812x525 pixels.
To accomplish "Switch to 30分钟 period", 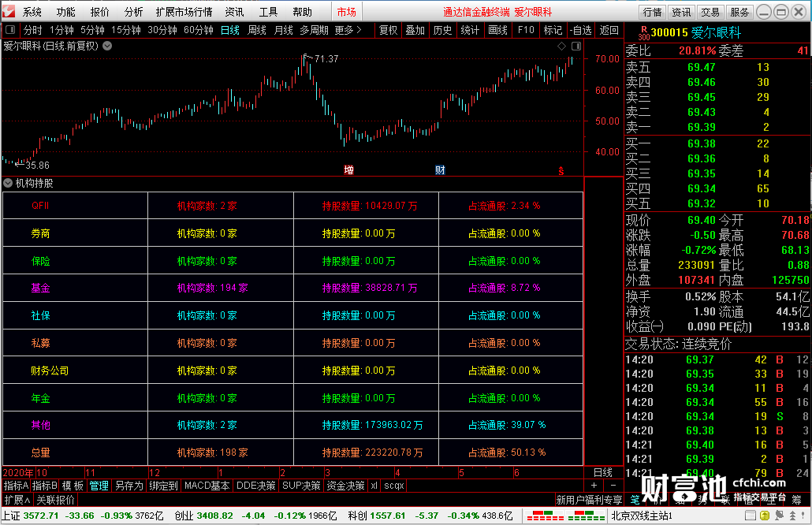I will (x=162, y=30).
